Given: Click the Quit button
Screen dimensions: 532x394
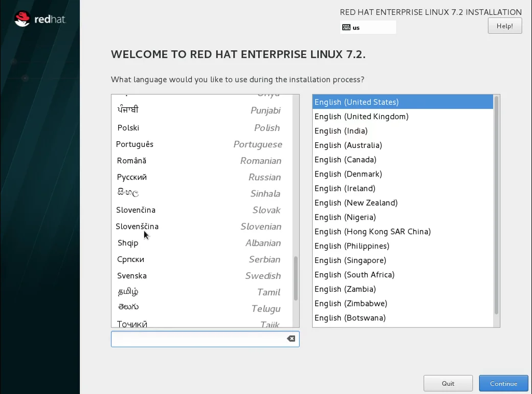Looking at the screenshot, I should coord(448,383).
